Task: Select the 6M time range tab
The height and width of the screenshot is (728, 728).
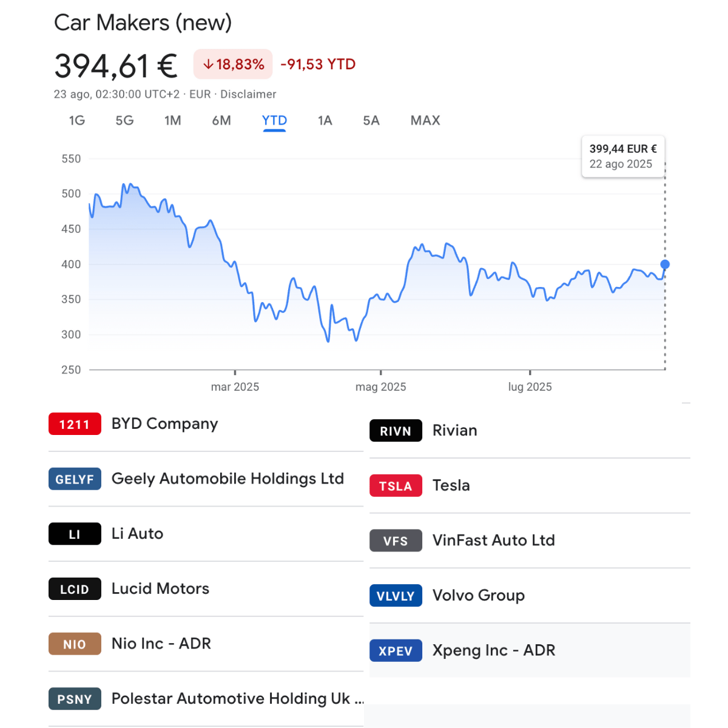Action: (221, 120)
